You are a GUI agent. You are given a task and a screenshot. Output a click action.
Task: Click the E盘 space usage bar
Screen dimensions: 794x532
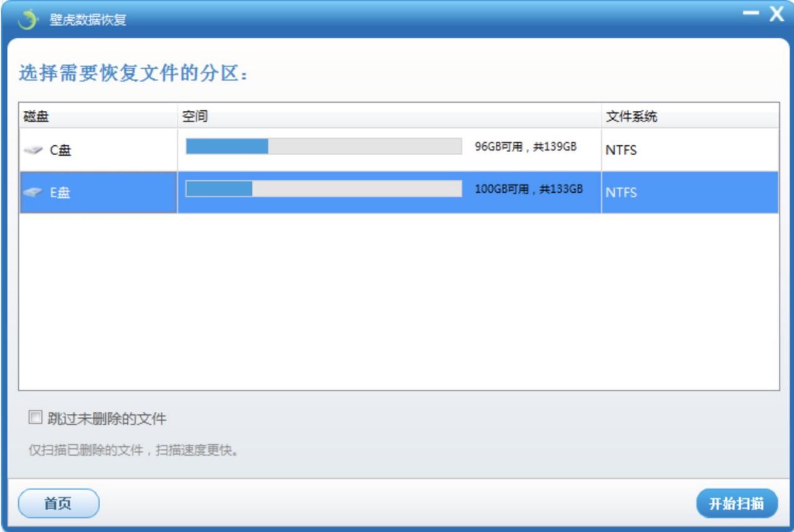[324, 189]
